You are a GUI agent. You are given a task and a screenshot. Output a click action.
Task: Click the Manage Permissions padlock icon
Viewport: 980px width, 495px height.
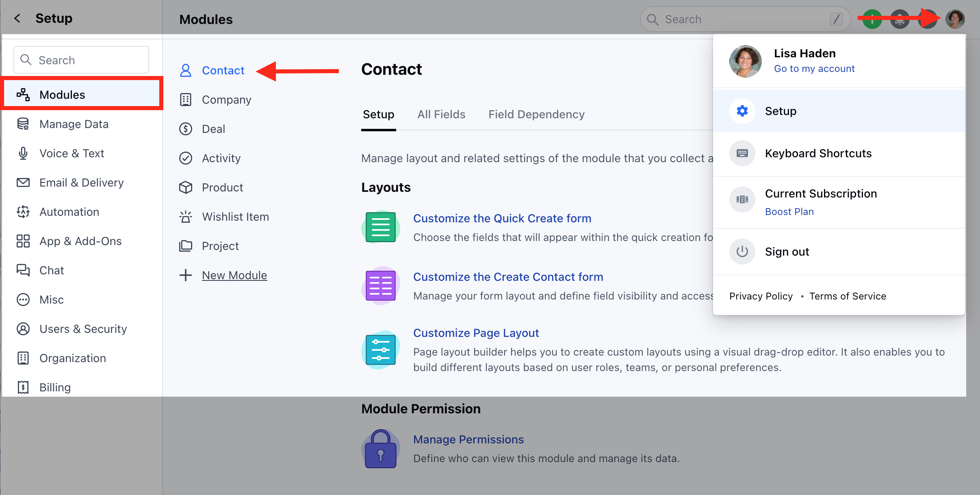(380, 449)
